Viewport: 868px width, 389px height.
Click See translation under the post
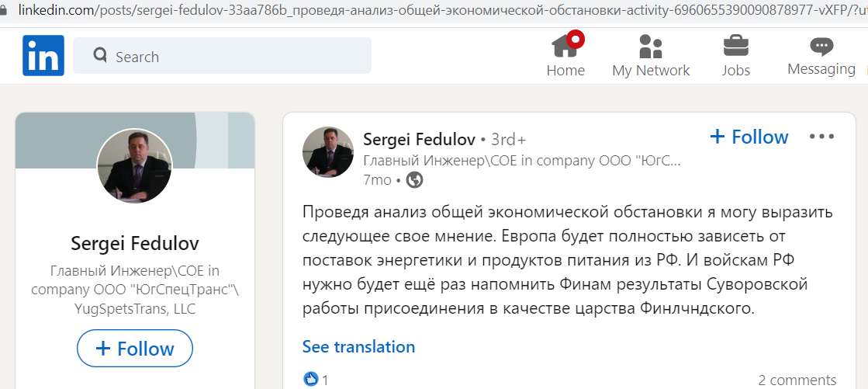[358, 347]
